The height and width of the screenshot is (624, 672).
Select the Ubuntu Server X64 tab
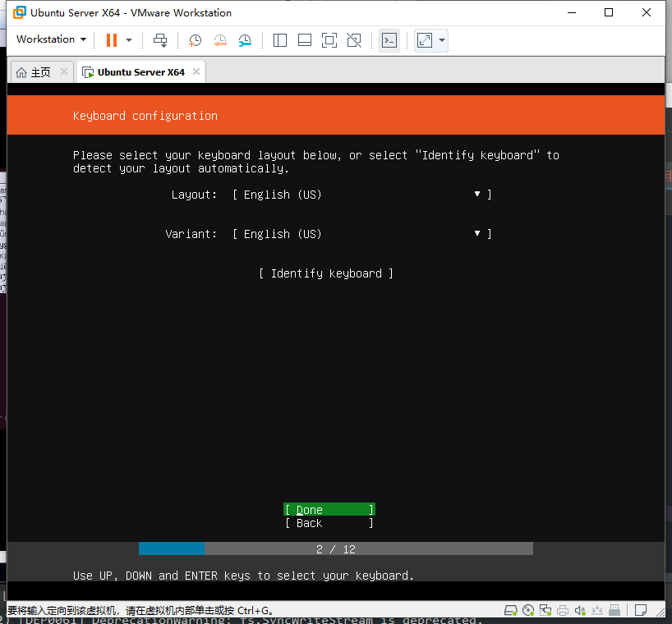(x=134, y=72)
